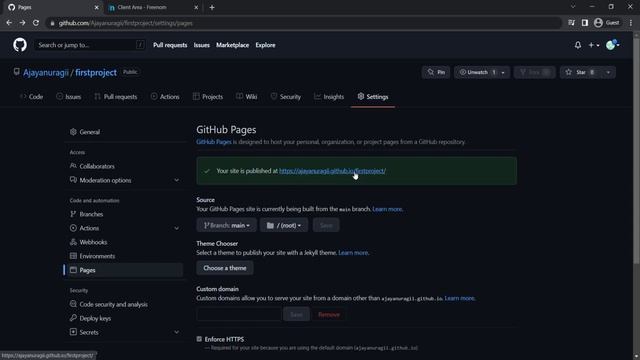The image size is (640, 360).
Task: Open Branches settings in sidebar
Action: (x=123, y=214)
